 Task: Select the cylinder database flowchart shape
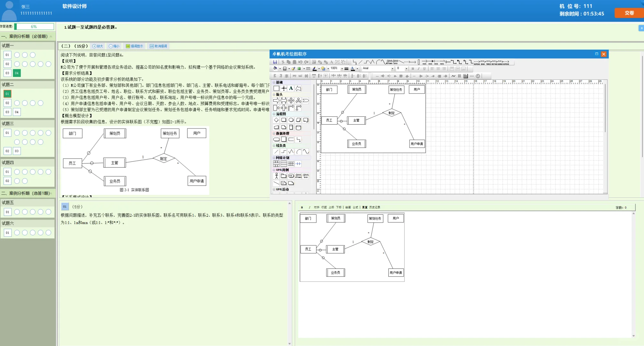point(298,128)
